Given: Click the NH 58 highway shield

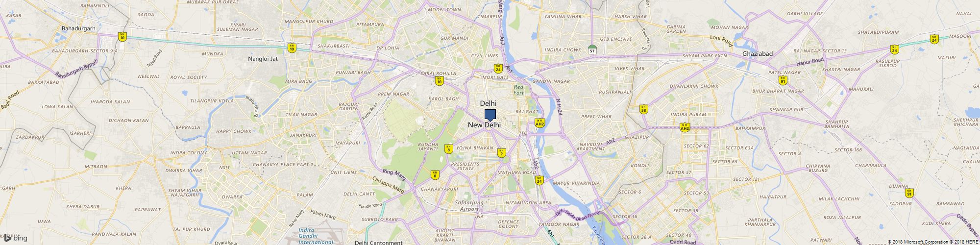Looking at the screenshot, I should pyautogui.click(x=644, y=109).
